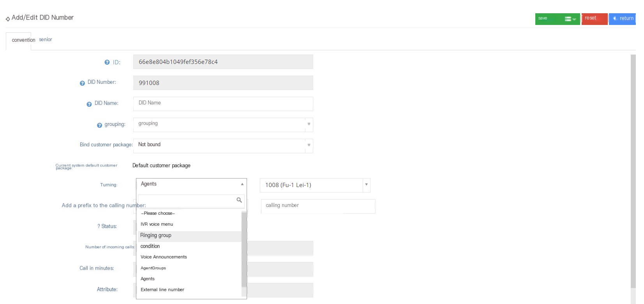Click the page vertical scrollbar
This screenshot has height=304, width=644.
click(633, 171)
